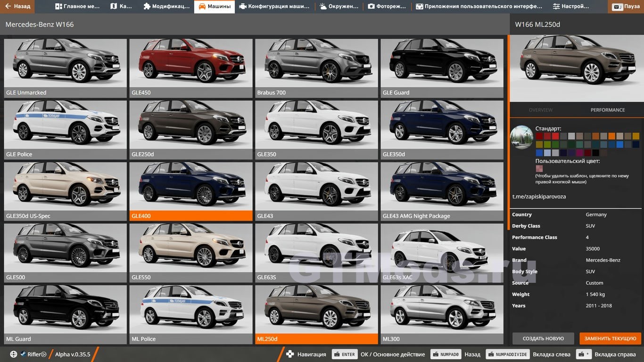Open the Настройки tab with sliders icon
644x362 pixels.
571,7
